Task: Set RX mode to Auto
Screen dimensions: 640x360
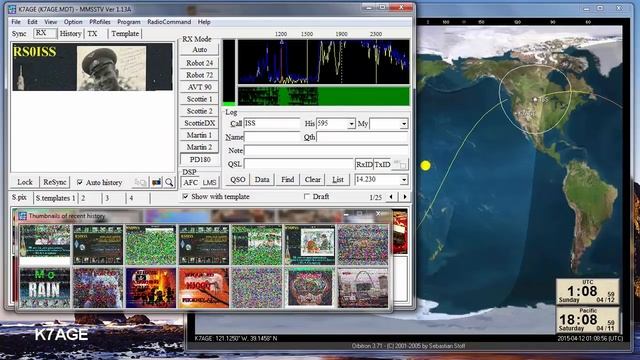Action: [199, 50]
